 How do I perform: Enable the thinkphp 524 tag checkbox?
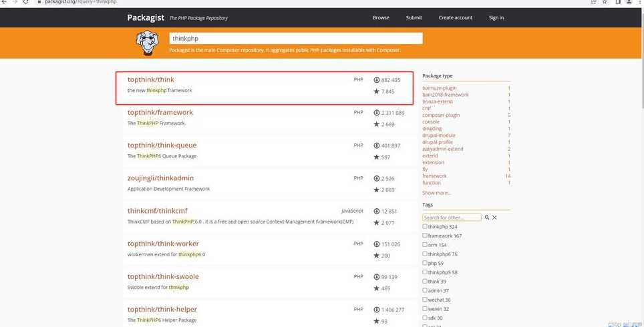point(425,226)
